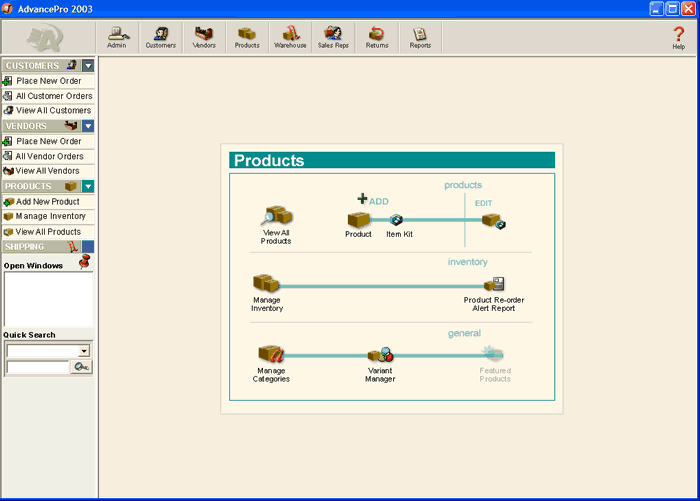Click the 'Item Kit' label
700x501 pixels.
pos(400,234)
